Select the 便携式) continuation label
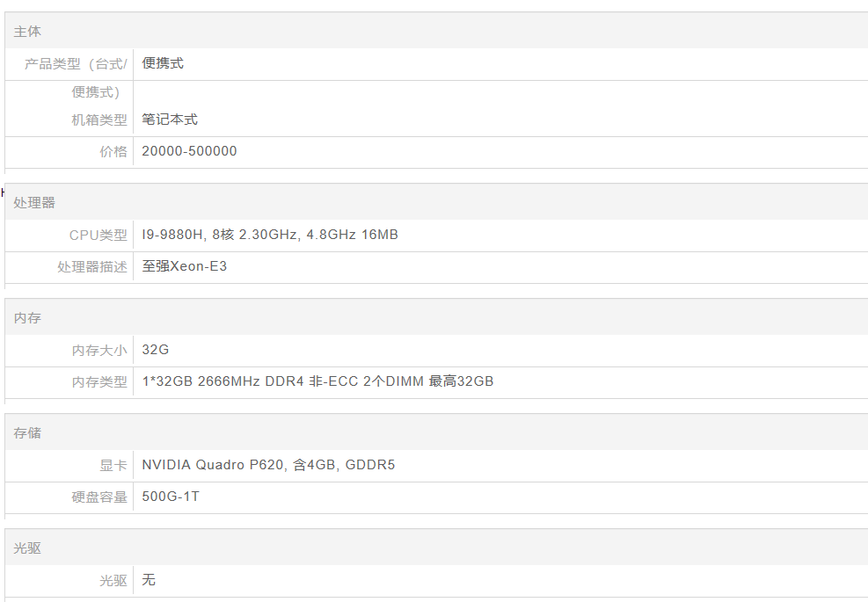The image size is (868, 602). 96,92
